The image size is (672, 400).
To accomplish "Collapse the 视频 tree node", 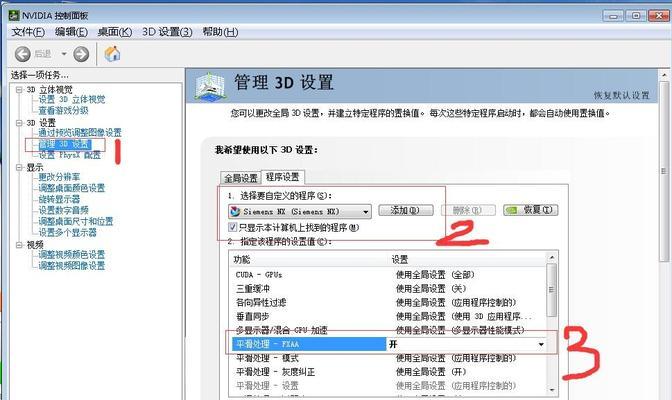I will (19, 245).
